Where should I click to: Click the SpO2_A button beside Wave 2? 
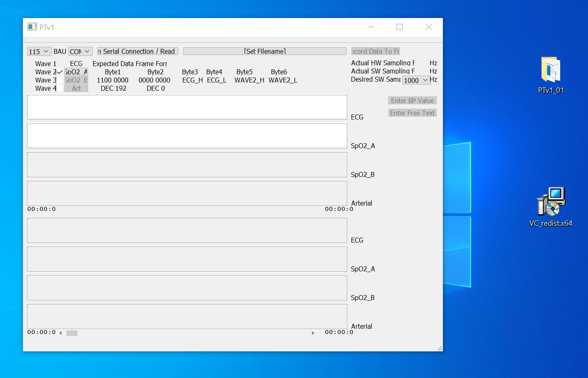76,71
